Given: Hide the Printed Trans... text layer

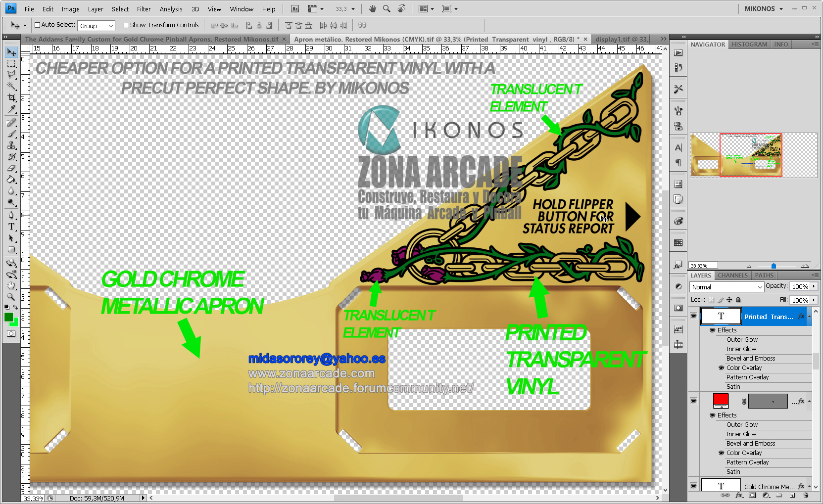Looking at the screenshot, I should pyautogui.click(x=693, y=316).
